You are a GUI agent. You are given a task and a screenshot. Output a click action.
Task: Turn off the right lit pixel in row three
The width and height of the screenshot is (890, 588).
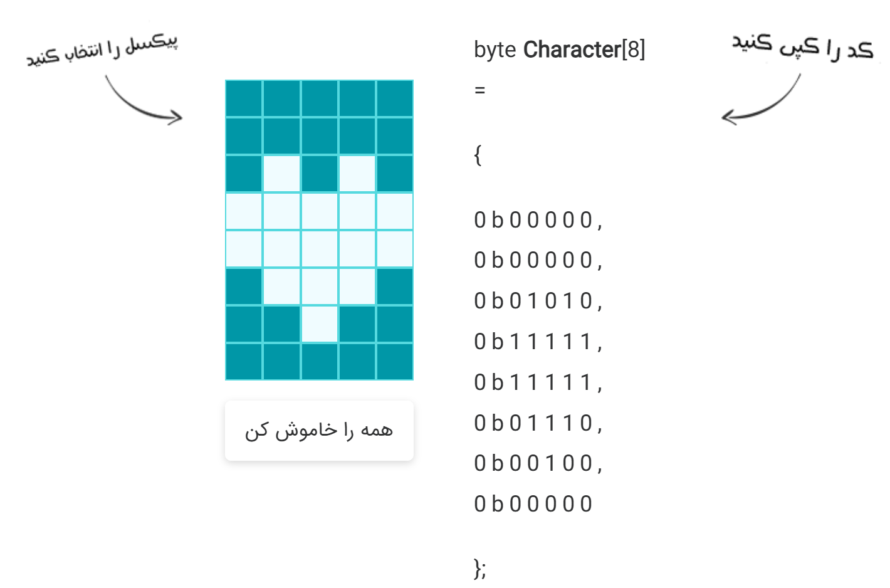pyautogui.click(x=357, y=174)
